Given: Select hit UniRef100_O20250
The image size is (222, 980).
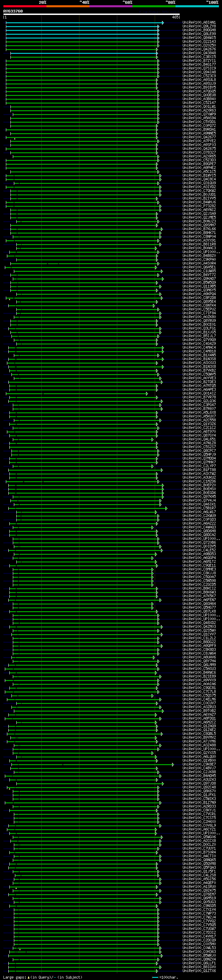Looking at the screenshot, I should pos(199,45).
